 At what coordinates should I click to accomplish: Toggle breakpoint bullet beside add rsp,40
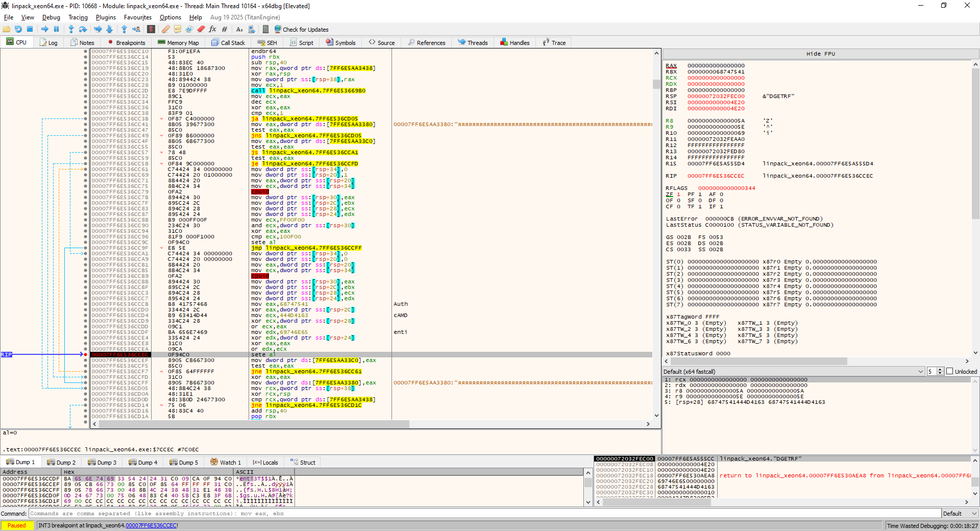(x=85, y=411)
